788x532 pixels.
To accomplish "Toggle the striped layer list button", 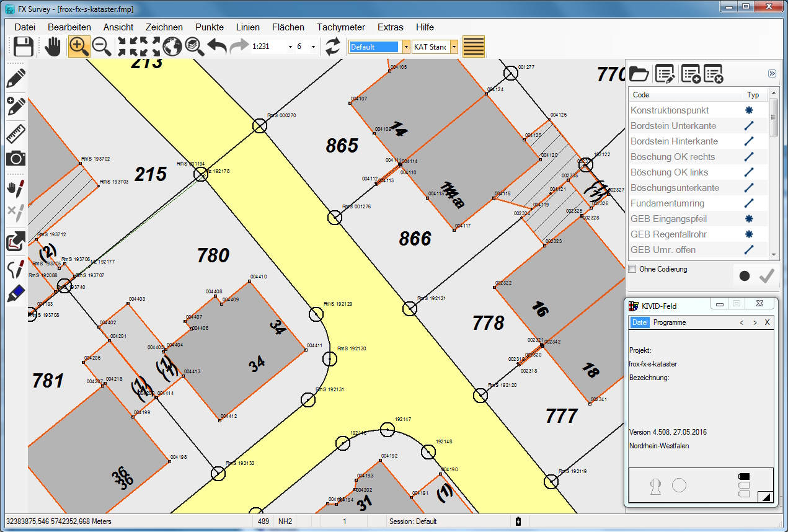I will [474, 47].
